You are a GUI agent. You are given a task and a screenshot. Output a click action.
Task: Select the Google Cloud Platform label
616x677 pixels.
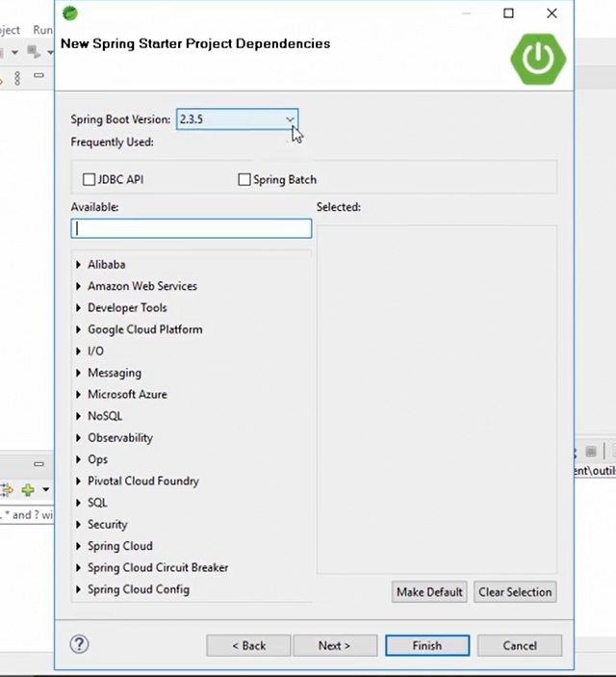[145, 329]
